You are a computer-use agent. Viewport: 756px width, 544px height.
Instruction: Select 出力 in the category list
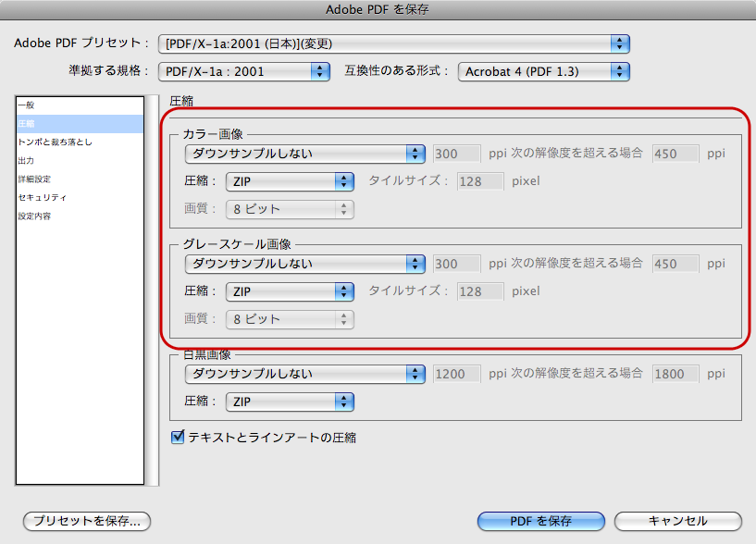tap(80, 161)
